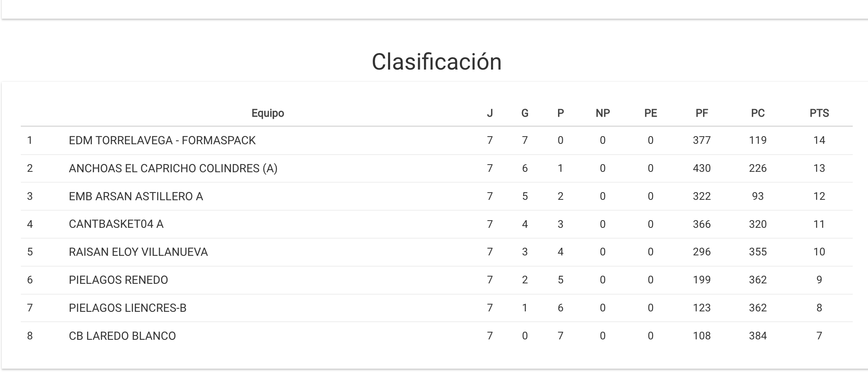868x389 pixels.
Task: Click the PC column header
Action: 757,113
